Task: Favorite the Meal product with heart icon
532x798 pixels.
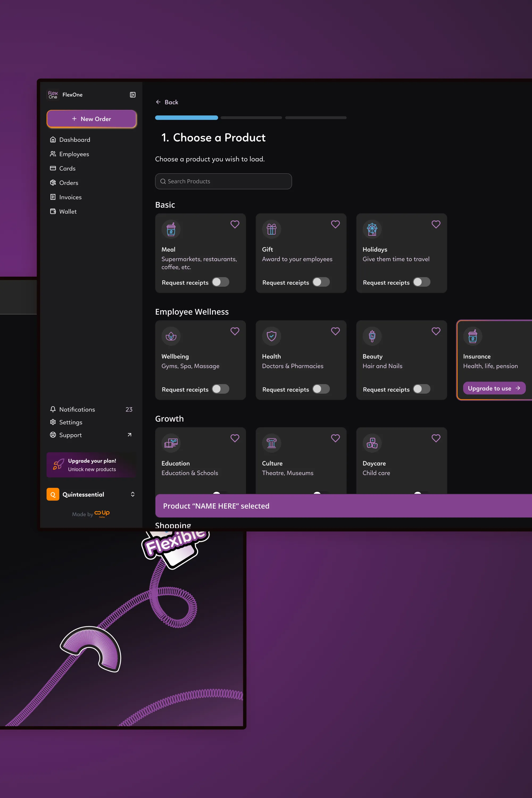Action: [x=235, y=224]
